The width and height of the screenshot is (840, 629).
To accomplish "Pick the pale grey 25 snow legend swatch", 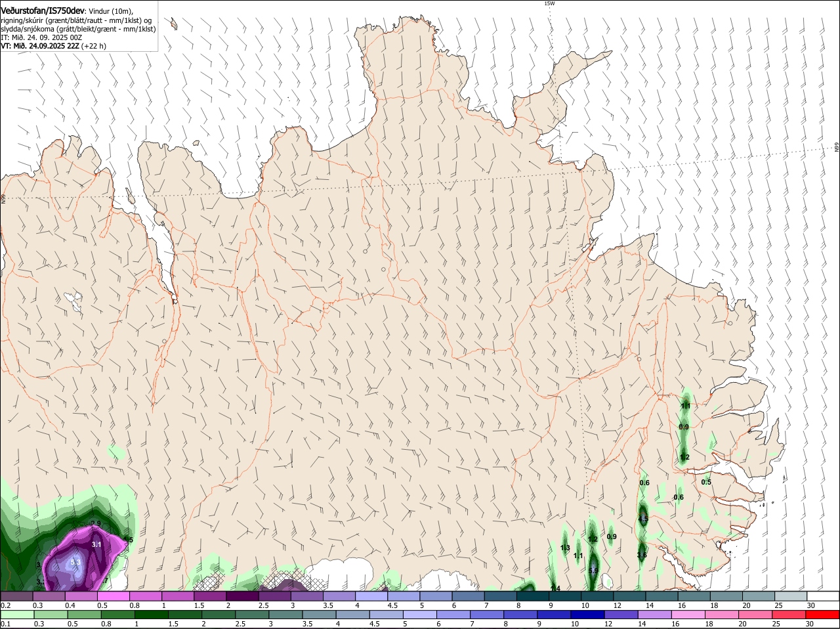I will point(791,596).
